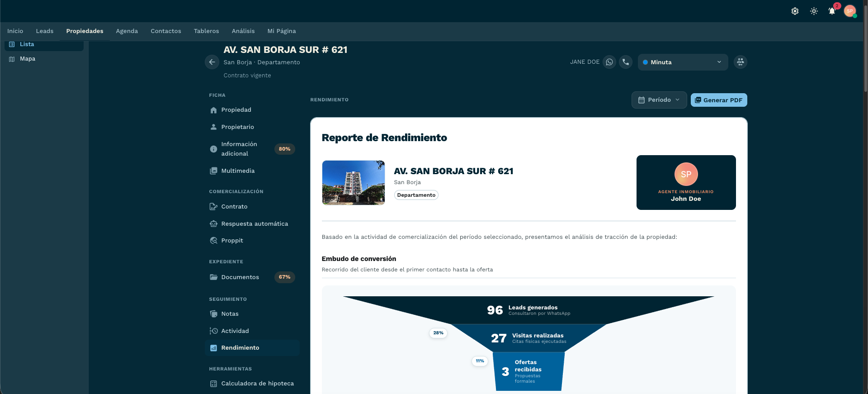Click the Actividad history icon

coord(213,331)
